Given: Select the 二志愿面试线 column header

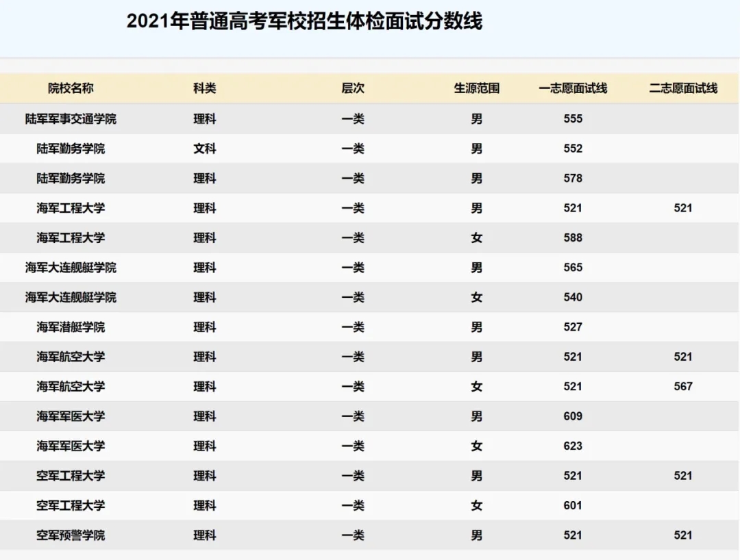Looking at the screenshot, I should click(x=683, y=88).
